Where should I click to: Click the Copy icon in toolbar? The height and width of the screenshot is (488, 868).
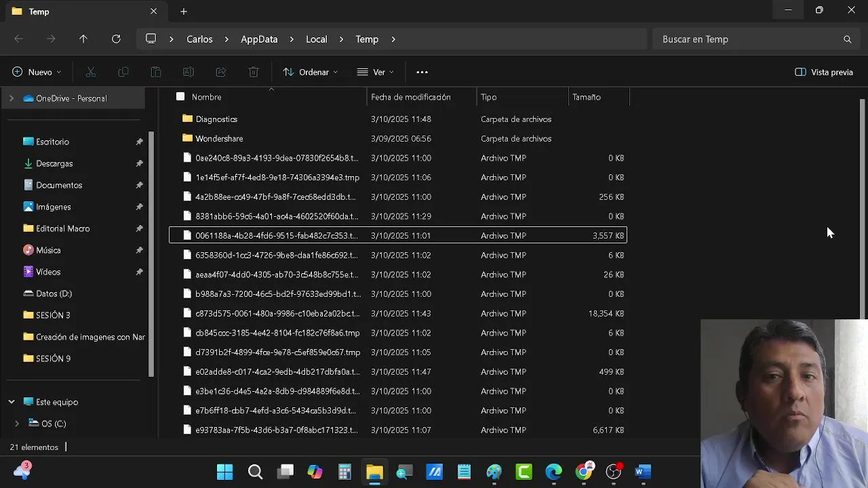(x=123, y=72)
